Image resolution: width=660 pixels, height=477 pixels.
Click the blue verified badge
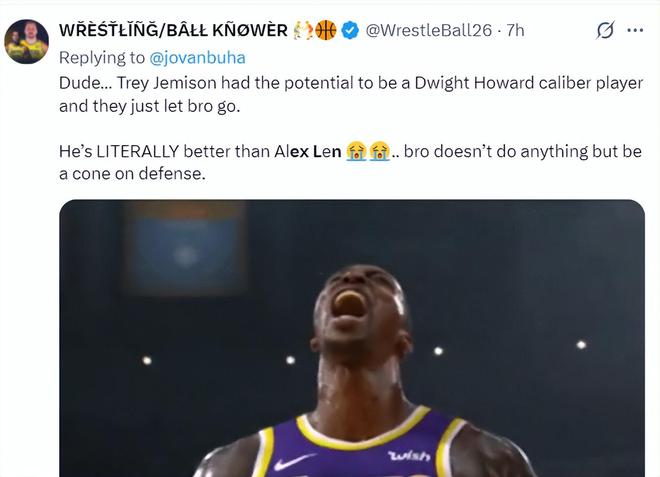point(350,31)
